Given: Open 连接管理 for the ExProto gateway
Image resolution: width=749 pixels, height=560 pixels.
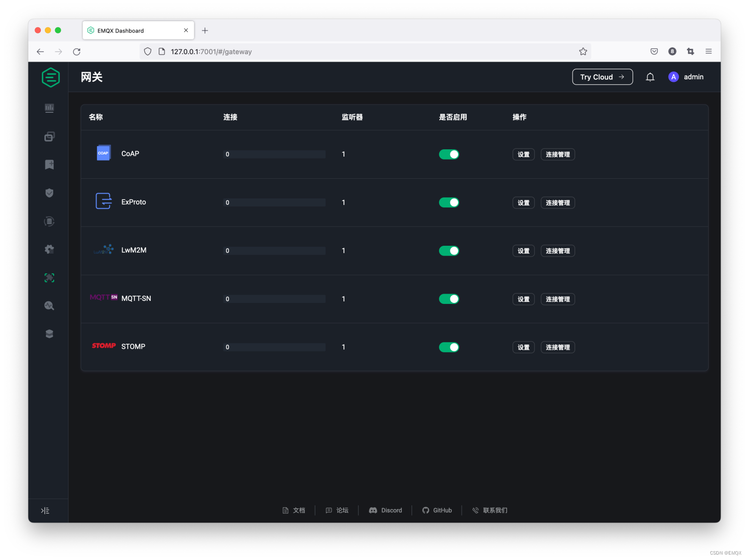Looking at the screenshot, I should [x=557, y=202].
